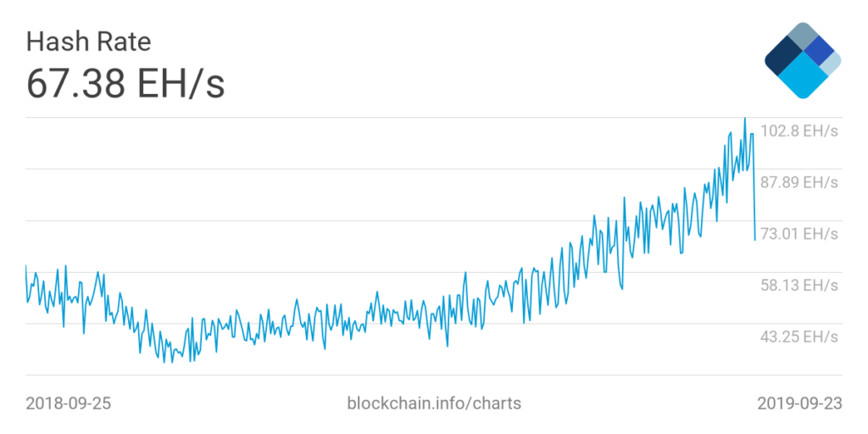The height and width of the screenshot is (434, 868).
Task: Click the gray-blue top logo diamond
Action: (x=803, y=36)
